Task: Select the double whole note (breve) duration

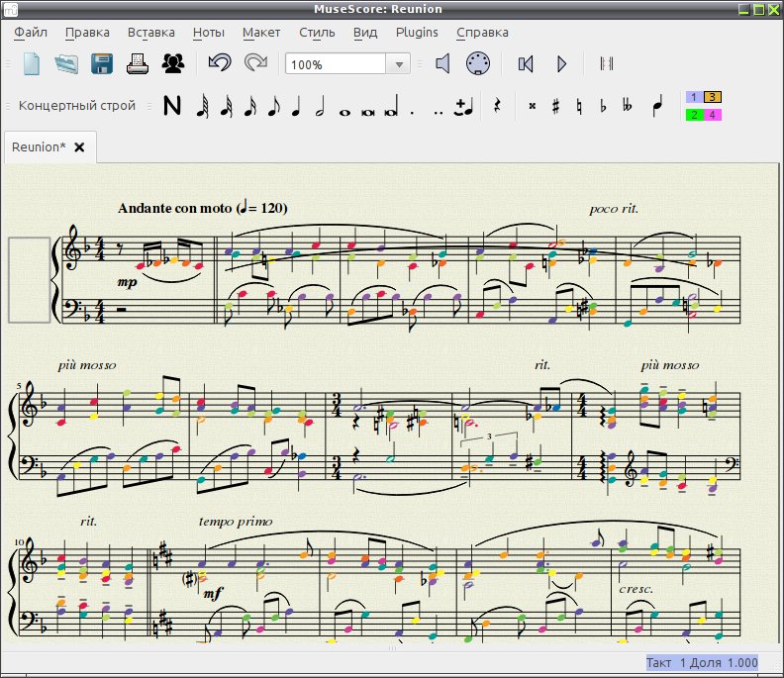Action: pos(368,113)
